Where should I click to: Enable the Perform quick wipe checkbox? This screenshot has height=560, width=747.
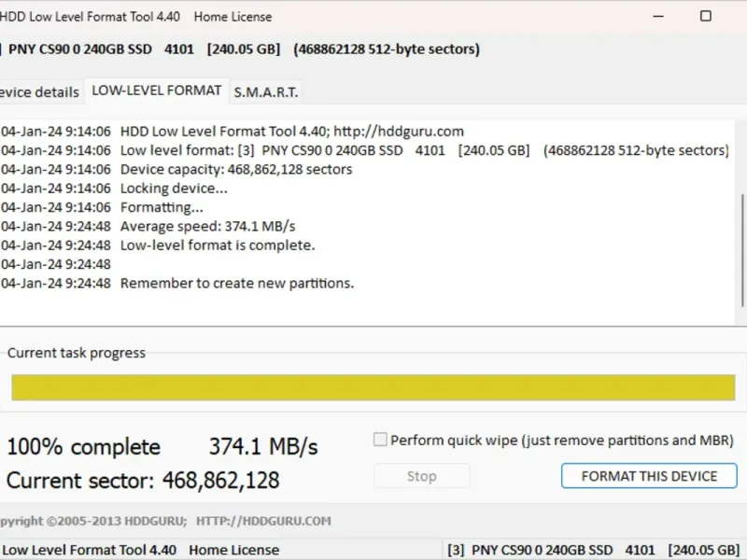click(380, 440)
